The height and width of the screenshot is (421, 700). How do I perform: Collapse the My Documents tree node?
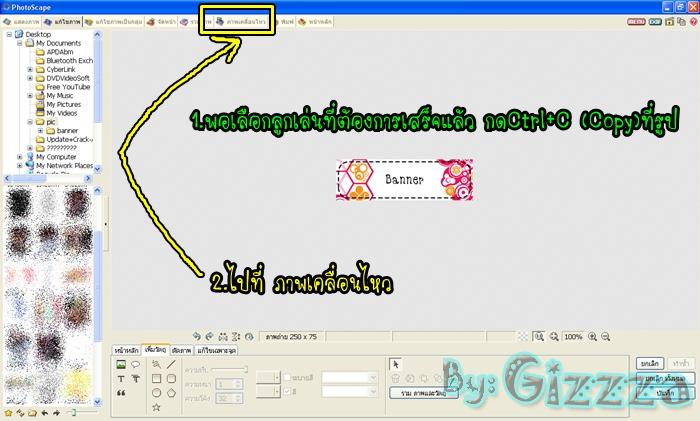20,43
